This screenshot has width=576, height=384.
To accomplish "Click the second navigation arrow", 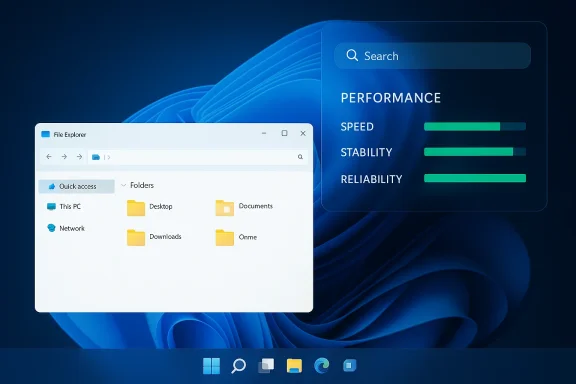I will [64, 157].
